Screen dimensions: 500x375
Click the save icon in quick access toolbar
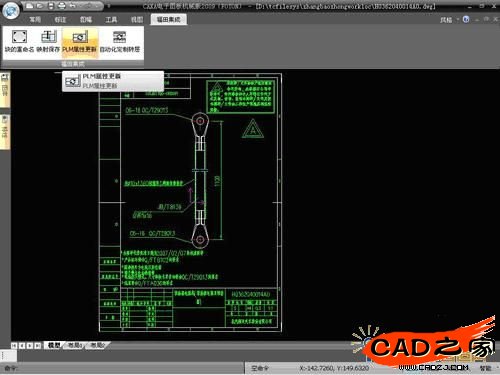(51, 6)
